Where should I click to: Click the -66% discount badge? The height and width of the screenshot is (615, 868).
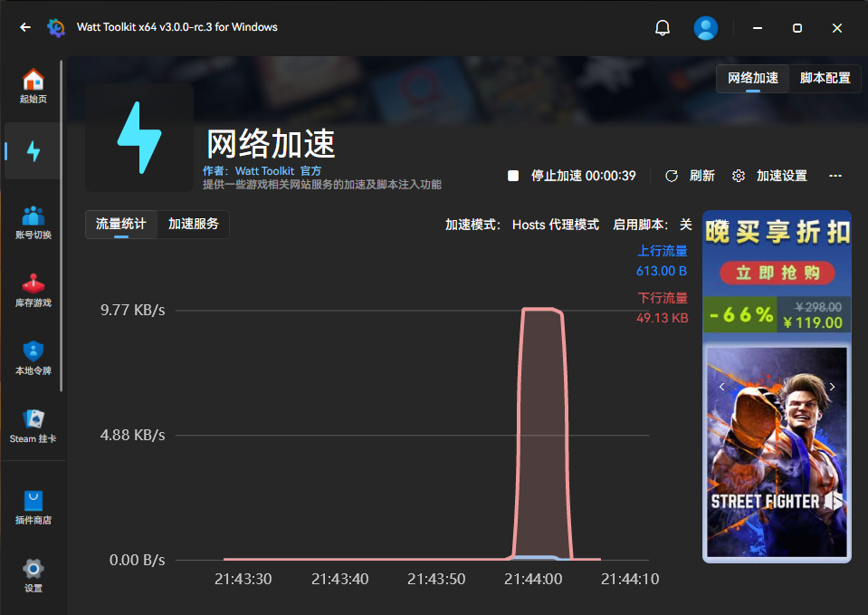(740, 314)
